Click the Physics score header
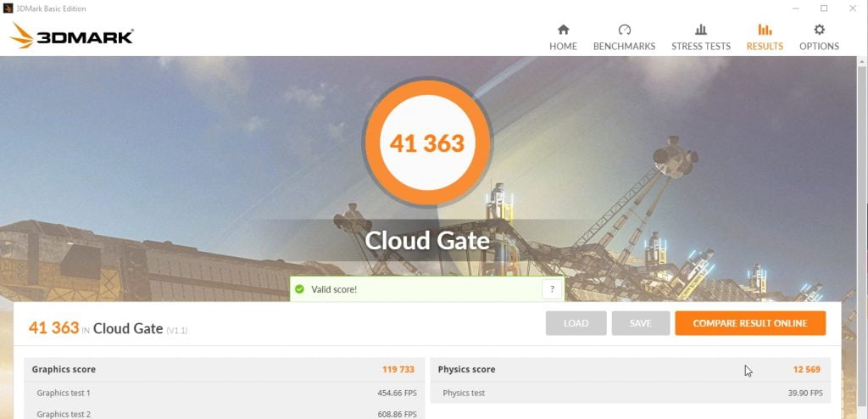 [631, 369]
